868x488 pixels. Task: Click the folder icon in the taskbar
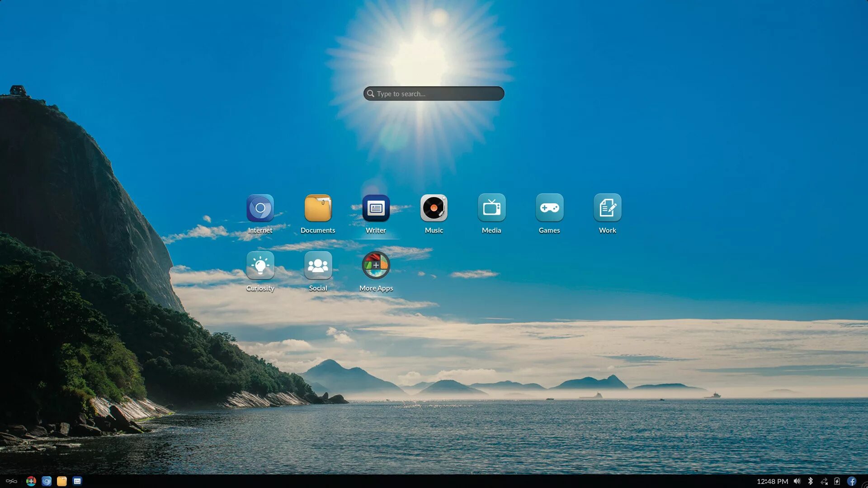[62, 481]
